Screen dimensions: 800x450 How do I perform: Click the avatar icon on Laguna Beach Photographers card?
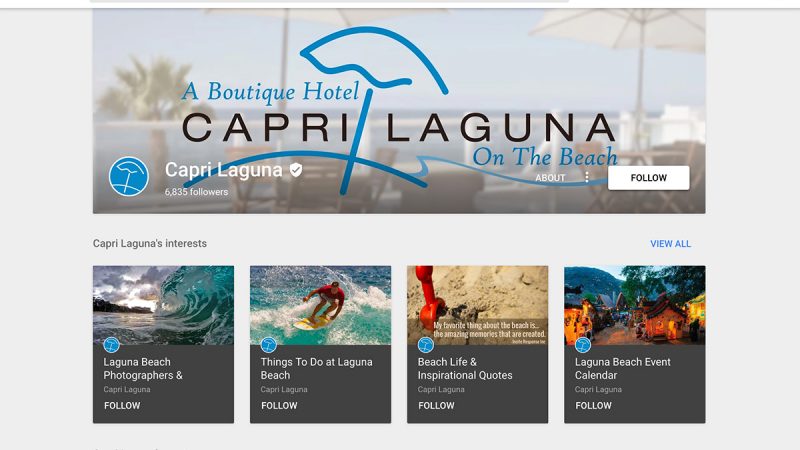(111, 345)
